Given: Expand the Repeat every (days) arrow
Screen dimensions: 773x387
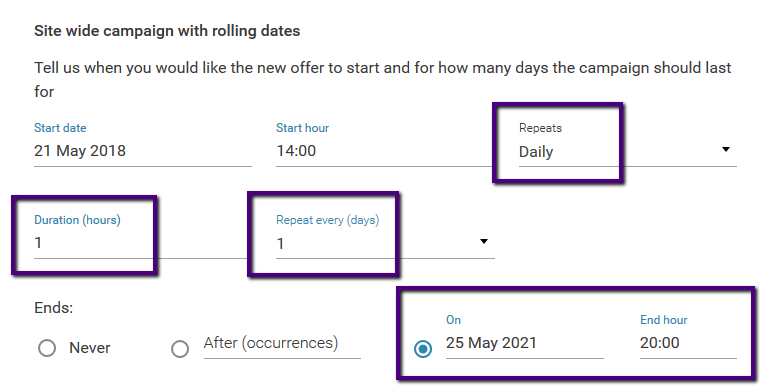Looking at the screenshot, I should point(484,242).
